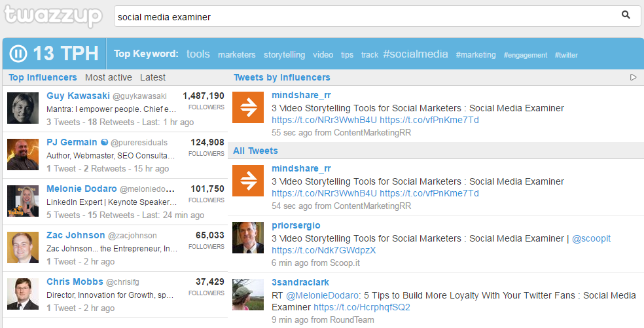Click mindshare_rr avatar in Tweets by Influencers

[248, 107]
